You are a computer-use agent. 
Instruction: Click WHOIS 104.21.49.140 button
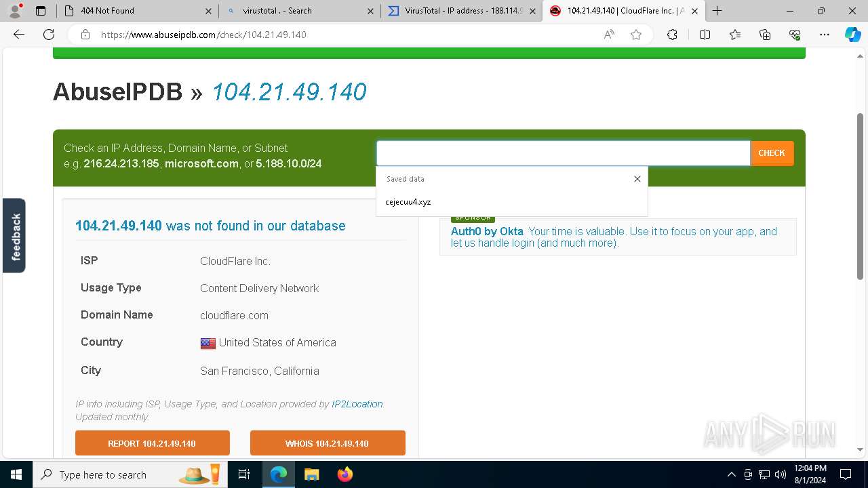coord(328,443)
